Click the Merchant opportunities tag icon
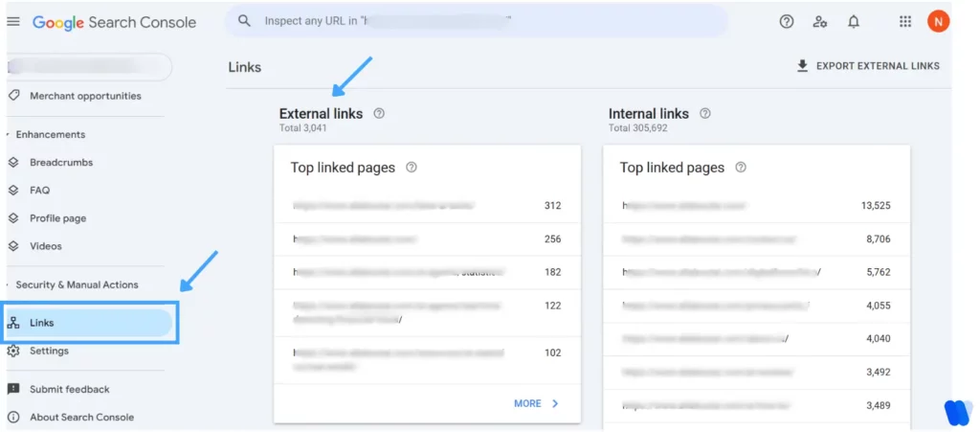Image resolution: width=980 pixels, height=432 pixels. tap(13, 96)
